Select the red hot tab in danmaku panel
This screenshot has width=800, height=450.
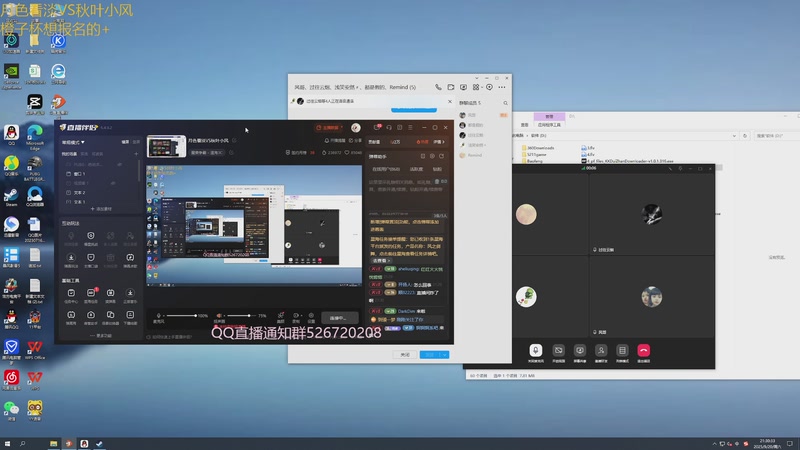tap(422, 142)
